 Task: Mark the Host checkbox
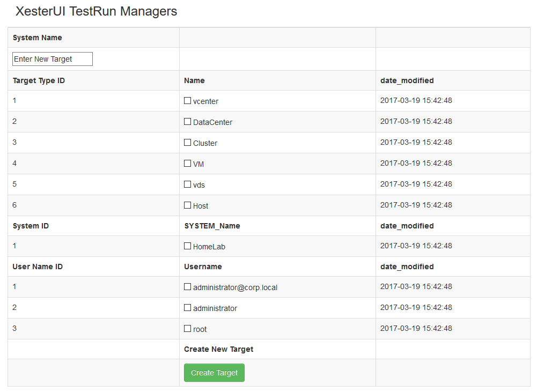(187, 205)
